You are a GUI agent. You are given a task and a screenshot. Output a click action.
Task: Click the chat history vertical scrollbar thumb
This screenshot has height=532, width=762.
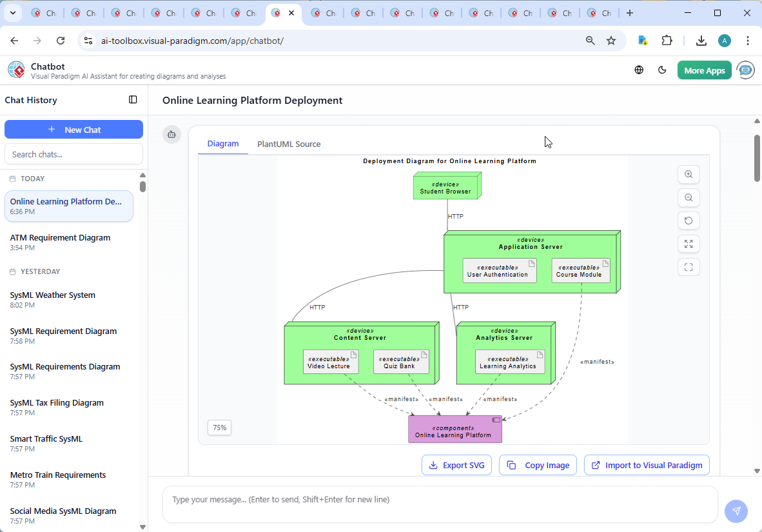tap(142, 186)
